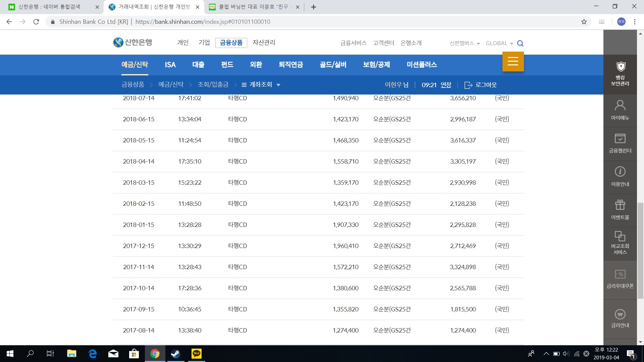The image size is (644, 362).
Task: Open Windows Start menu
Action: [10, 354]
